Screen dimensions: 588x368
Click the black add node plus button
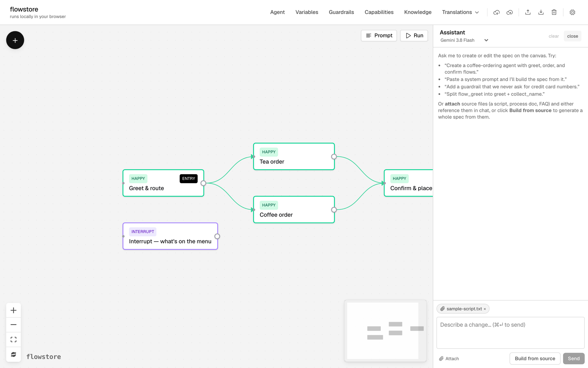(x=15, y=40)
